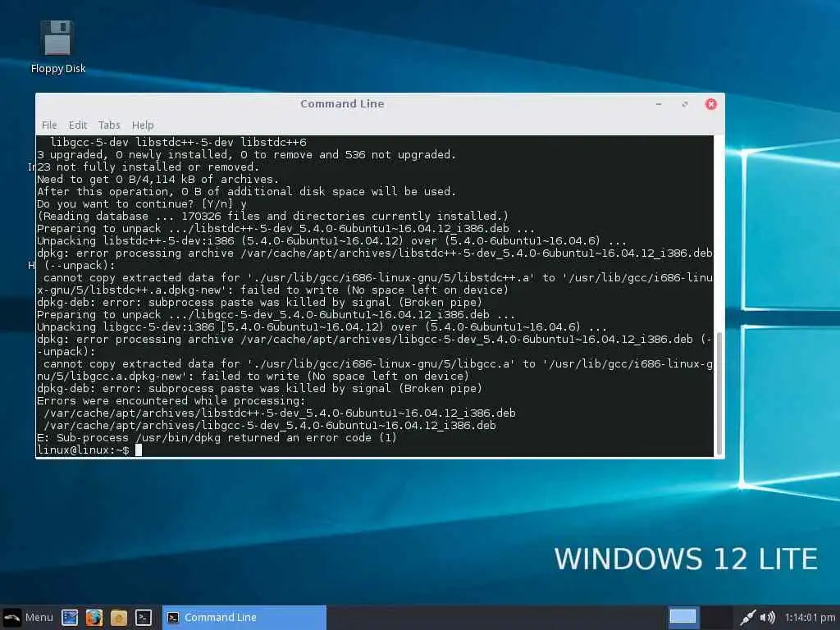Minimize the Command Line window
Screen dimensions: 840x630
(659, 104)
